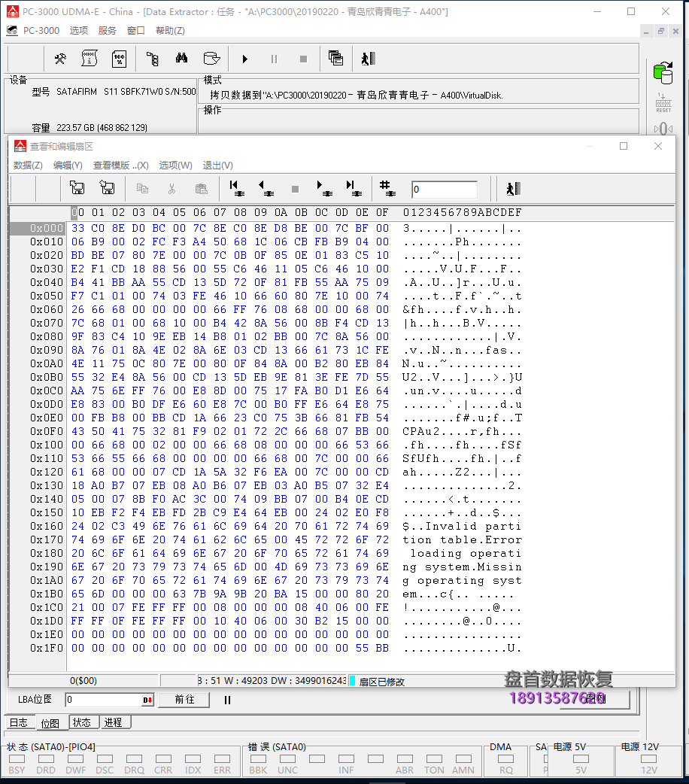689x784 pixels.
Task: Open the tools (hammer and wrench) icon
Action: pos(60,59)
